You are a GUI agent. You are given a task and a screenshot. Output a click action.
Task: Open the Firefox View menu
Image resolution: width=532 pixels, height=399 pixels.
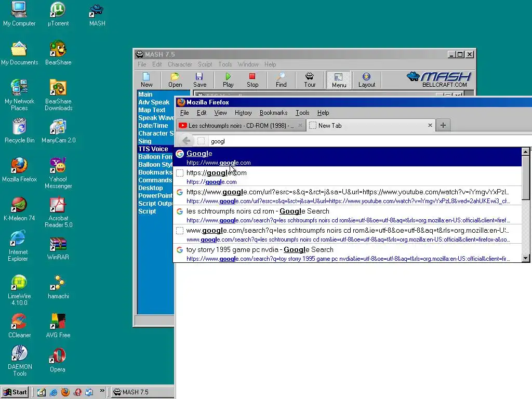tap(220, 113)
